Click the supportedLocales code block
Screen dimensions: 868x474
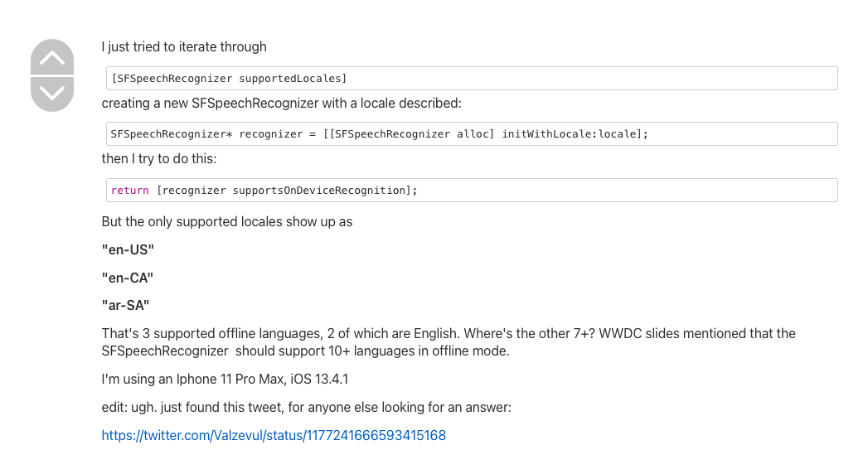tap(471, 79)
